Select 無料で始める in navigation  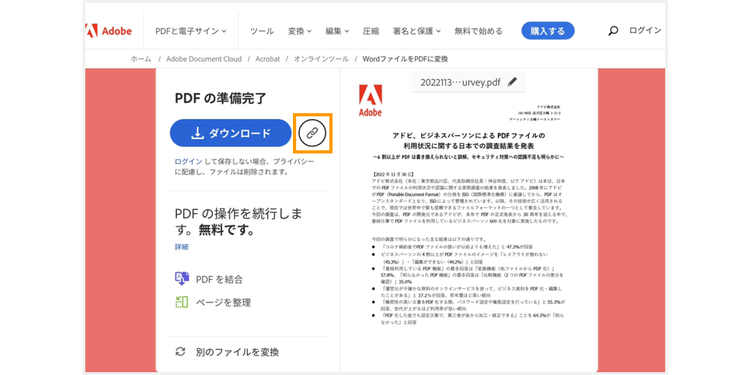(478, 31)
